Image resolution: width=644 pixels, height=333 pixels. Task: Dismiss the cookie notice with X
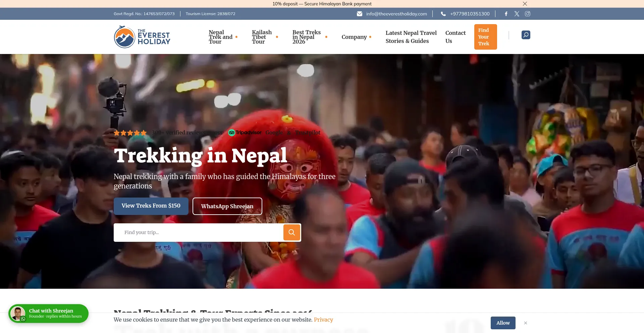526,323
